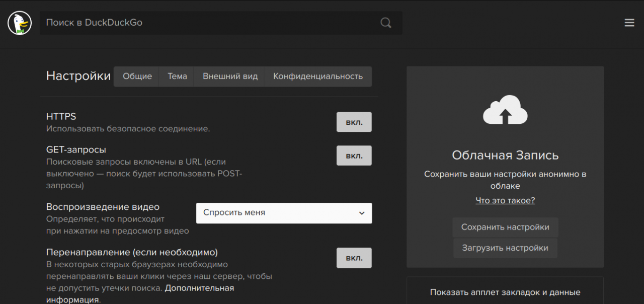Open the Воспроизведение видео dropdown
The width and height of the screenshot is (644, 304).
284,213
